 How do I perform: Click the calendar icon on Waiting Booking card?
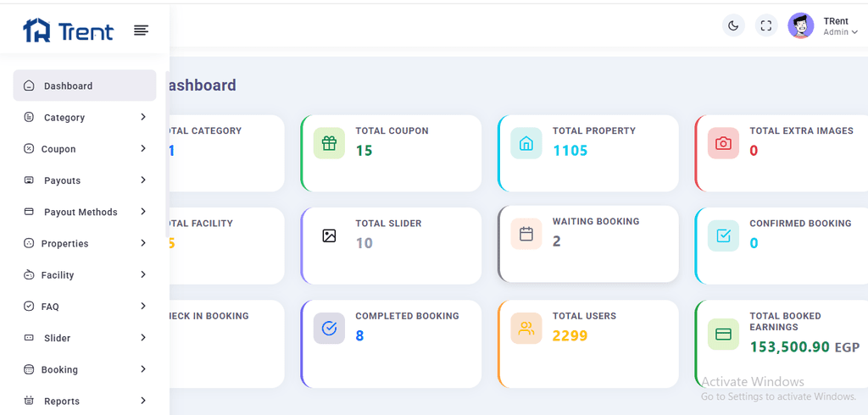[x=526, y=234]
